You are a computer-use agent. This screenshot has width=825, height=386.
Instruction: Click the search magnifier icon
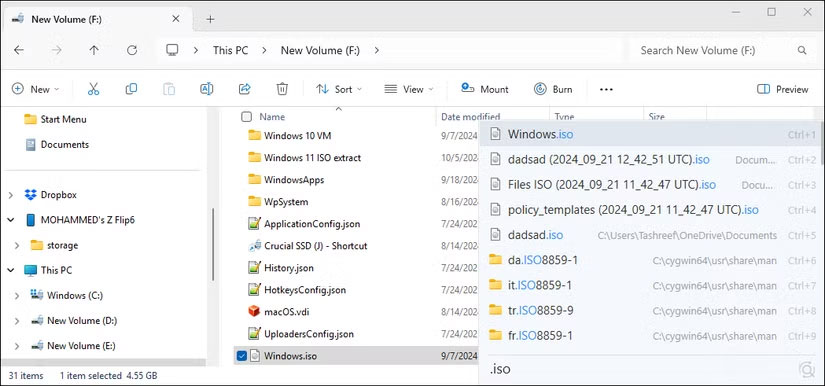point(802,50)
